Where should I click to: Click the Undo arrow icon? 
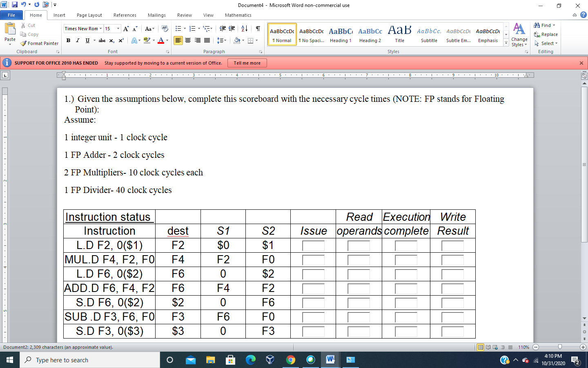point(24,5)
